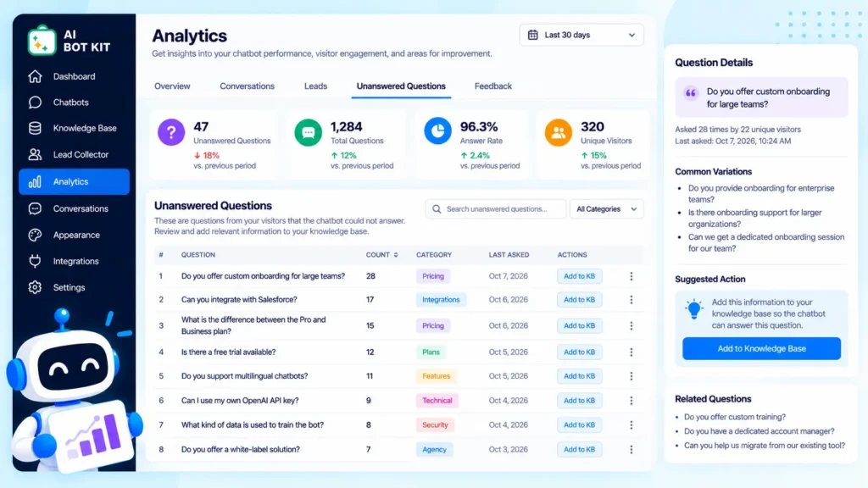Add multilingual chatbots question to KB

pyautogui.click(x=579, y=376)
